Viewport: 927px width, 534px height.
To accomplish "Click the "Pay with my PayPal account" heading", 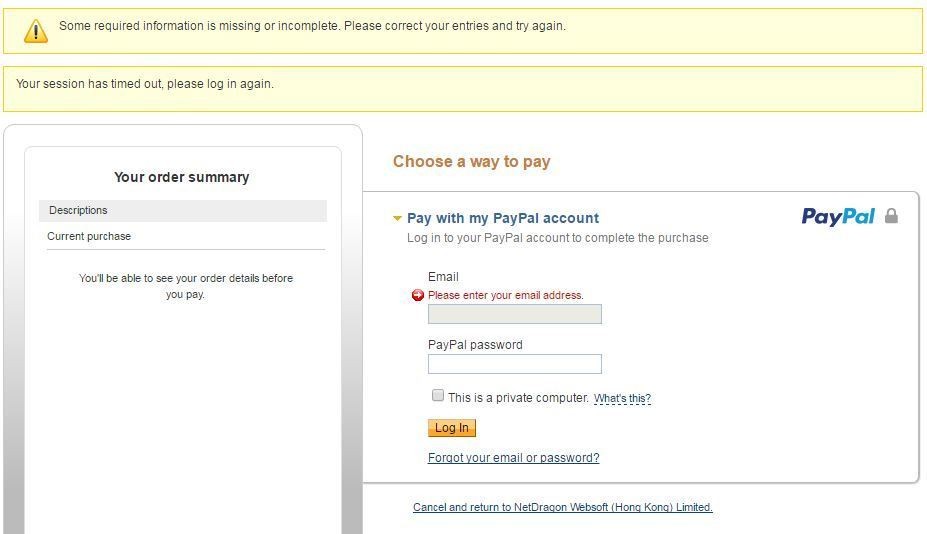I will (x=503, y=218).
